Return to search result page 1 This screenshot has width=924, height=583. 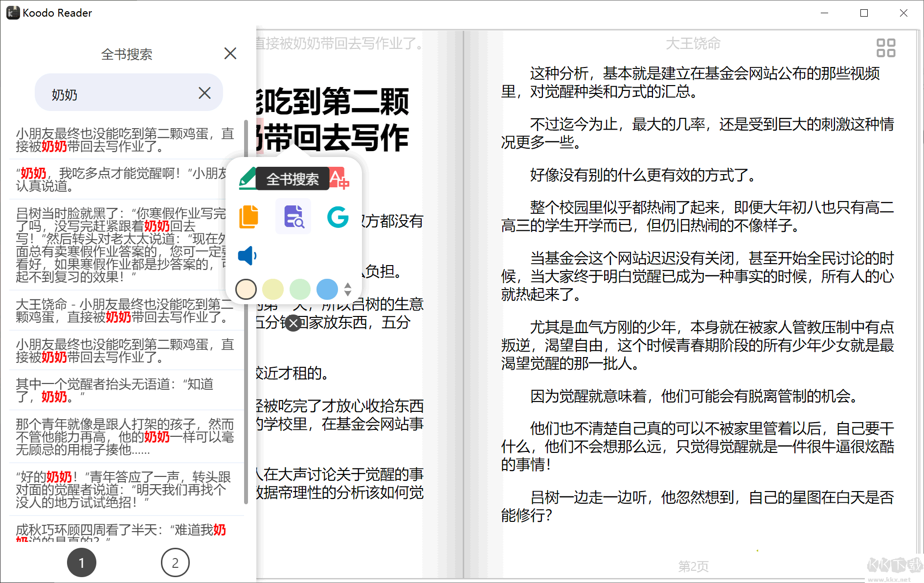tap(82, 562)
